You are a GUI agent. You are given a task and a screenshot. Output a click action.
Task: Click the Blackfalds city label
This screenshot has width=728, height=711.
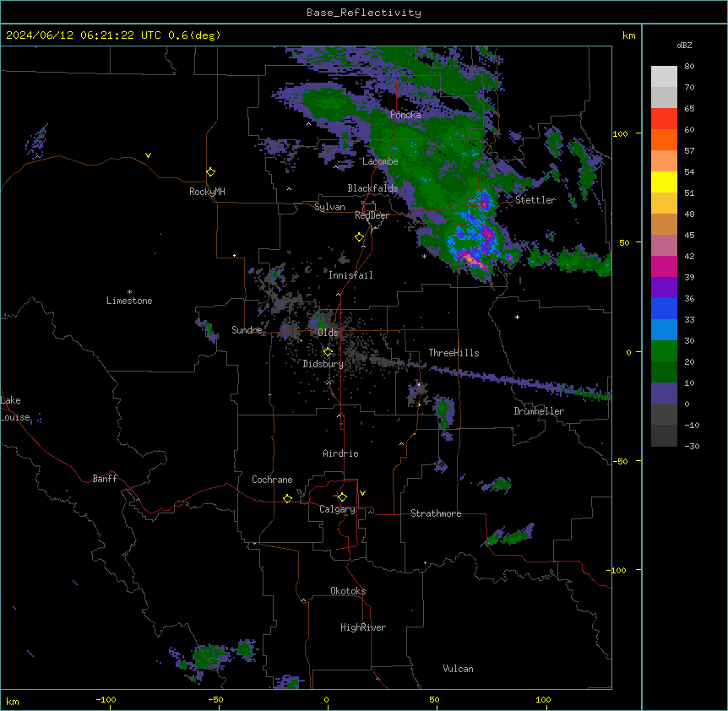click(x=372, y=188)
